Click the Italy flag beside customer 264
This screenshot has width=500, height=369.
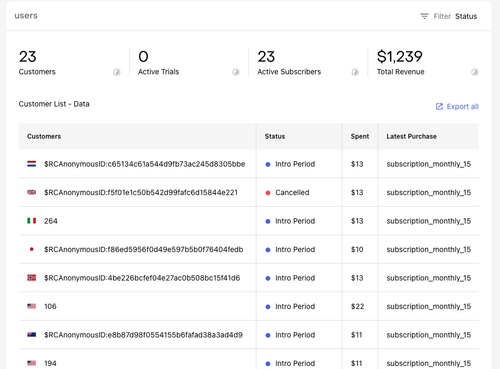(32, 221)
